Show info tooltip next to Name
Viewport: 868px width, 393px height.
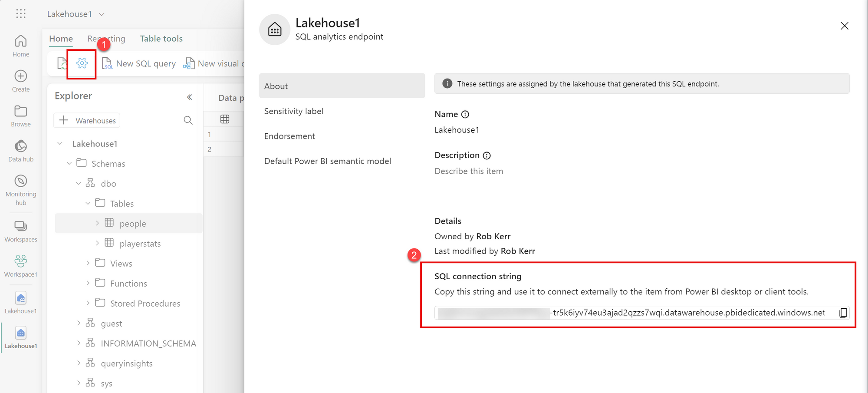point(465,114)
